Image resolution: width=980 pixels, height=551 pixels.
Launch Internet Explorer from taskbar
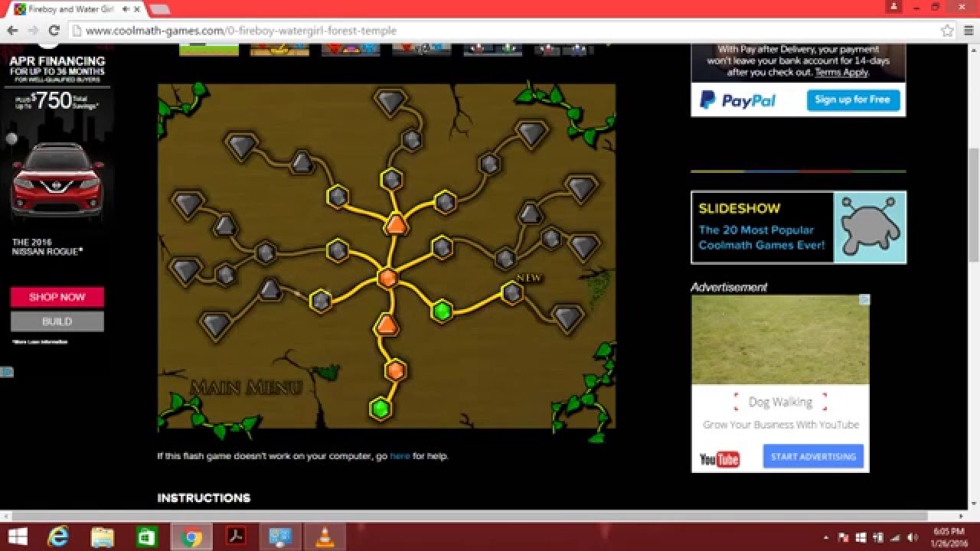[x=58, y=536]
